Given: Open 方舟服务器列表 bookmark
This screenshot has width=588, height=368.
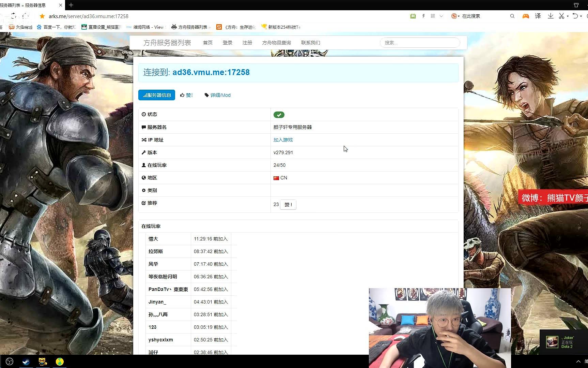Looking at the screenshot, I should click(x=191, y=27).
